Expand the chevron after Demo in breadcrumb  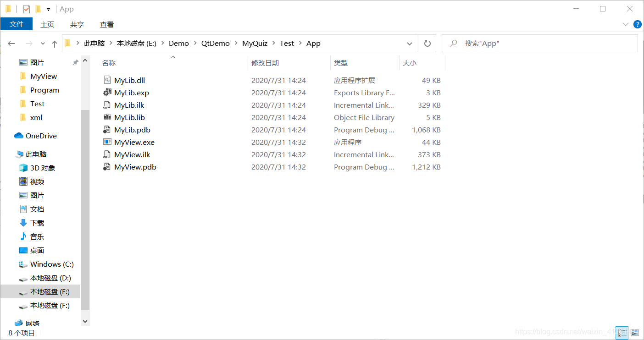pos(195,44)
